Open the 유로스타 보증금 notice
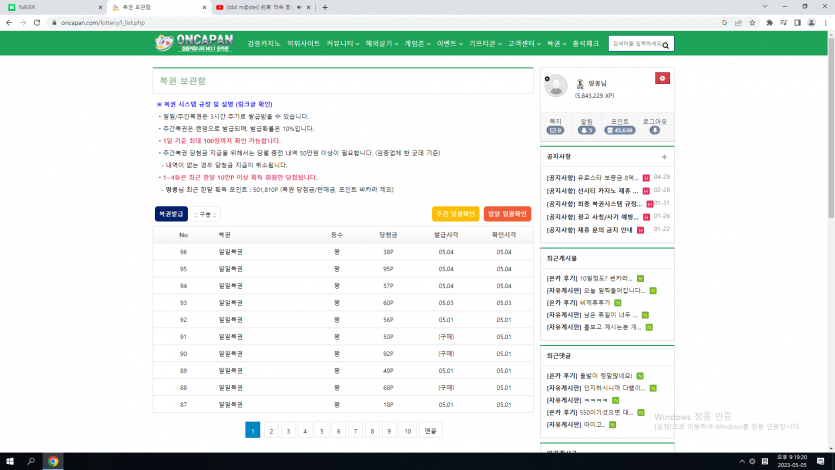835x470 pixels. [x=592, y=178]
